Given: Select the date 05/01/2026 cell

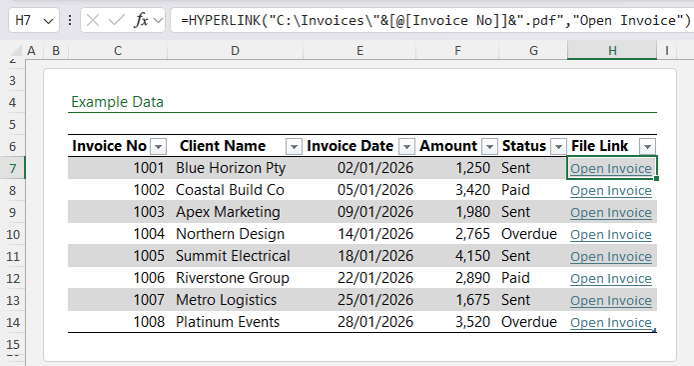Looking at the screenshot, I should [360, 190].
